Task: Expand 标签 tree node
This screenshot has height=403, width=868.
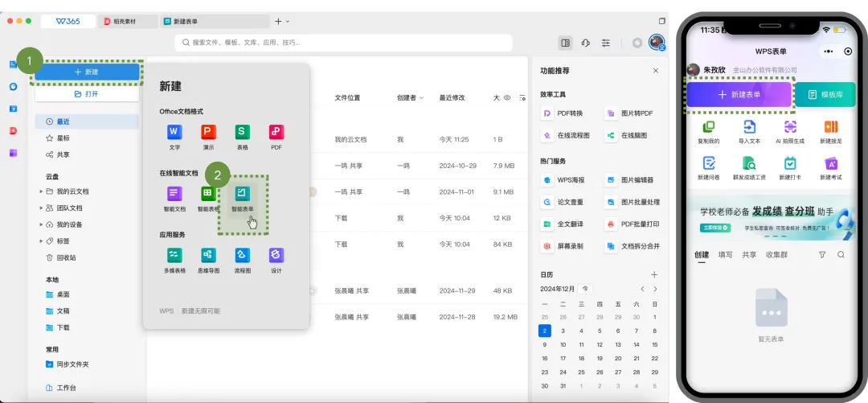Action: 41,241
